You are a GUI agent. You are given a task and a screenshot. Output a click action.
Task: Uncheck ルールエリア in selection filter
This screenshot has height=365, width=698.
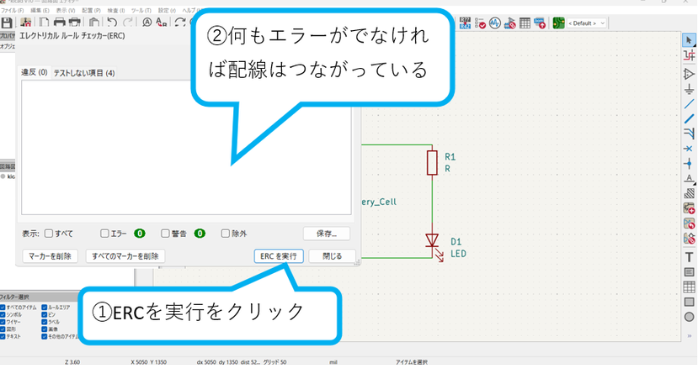coord(44,307)
